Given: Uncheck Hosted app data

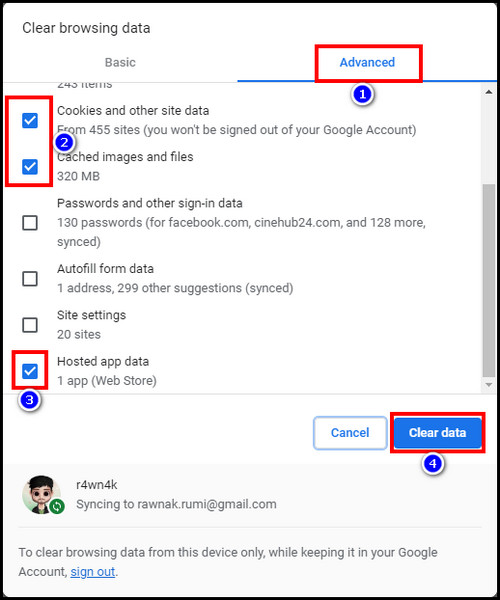Looking at the screenshot, I should 30,371.
